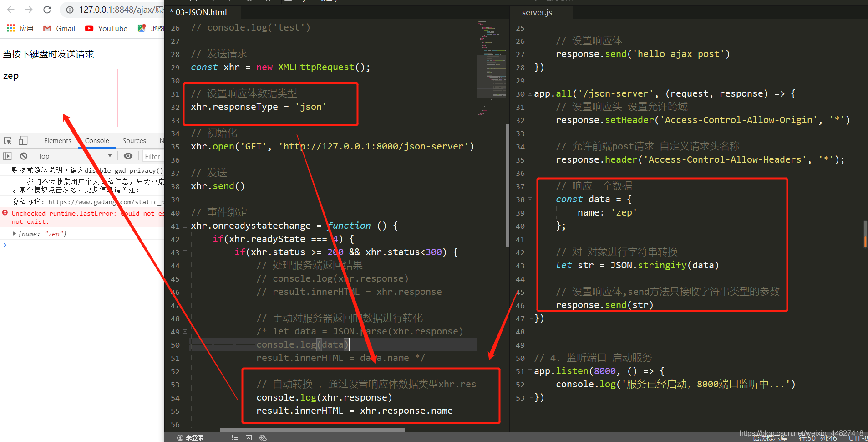Create a live expression with the eye icon
868x442 pixels.
[x=128, y=156]
